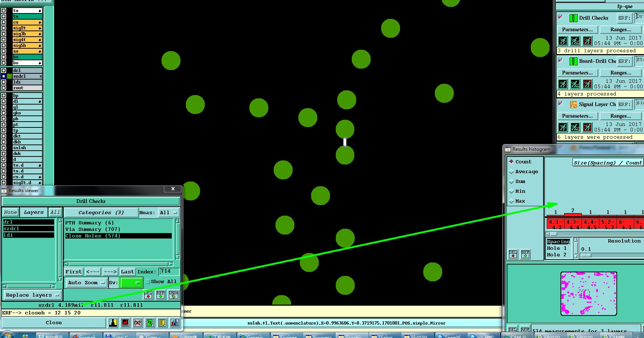Click the UNDO icon in Results viewer
This screenshot has height=338, width=644.
174,294
